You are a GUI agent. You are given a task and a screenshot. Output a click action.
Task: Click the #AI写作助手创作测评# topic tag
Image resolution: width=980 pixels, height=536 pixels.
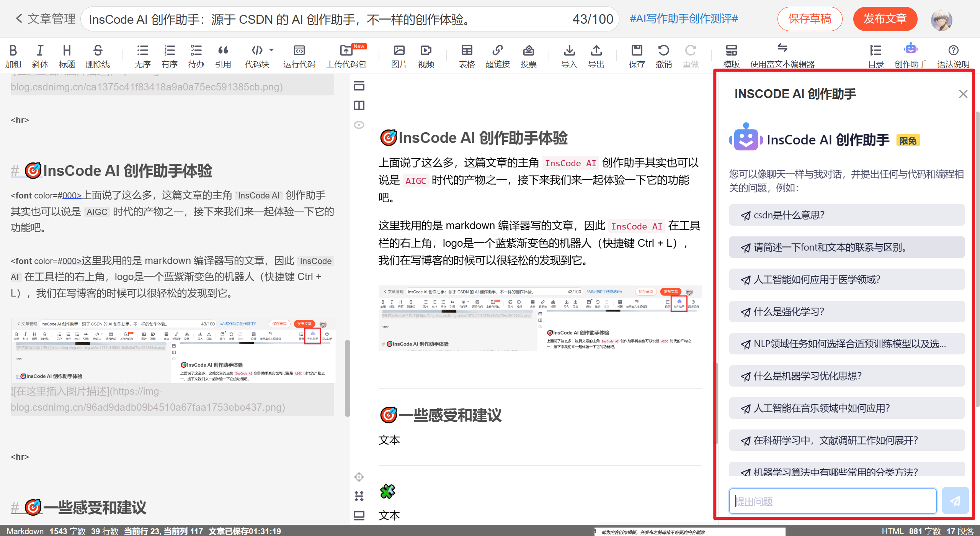point(684,18)
